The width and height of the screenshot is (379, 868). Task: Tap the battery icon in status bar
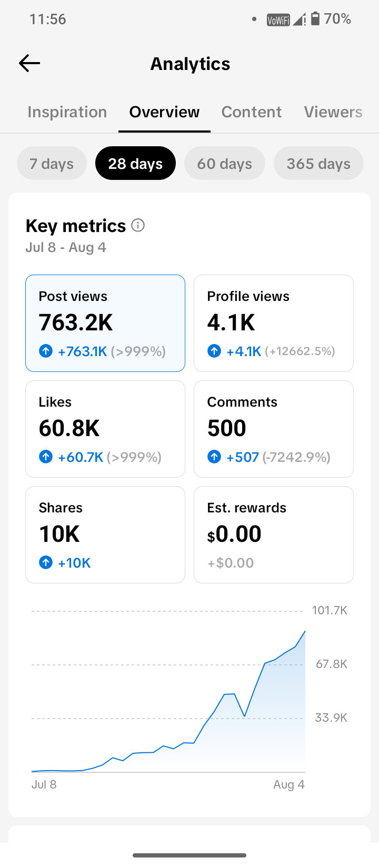(x=315, y=19)
